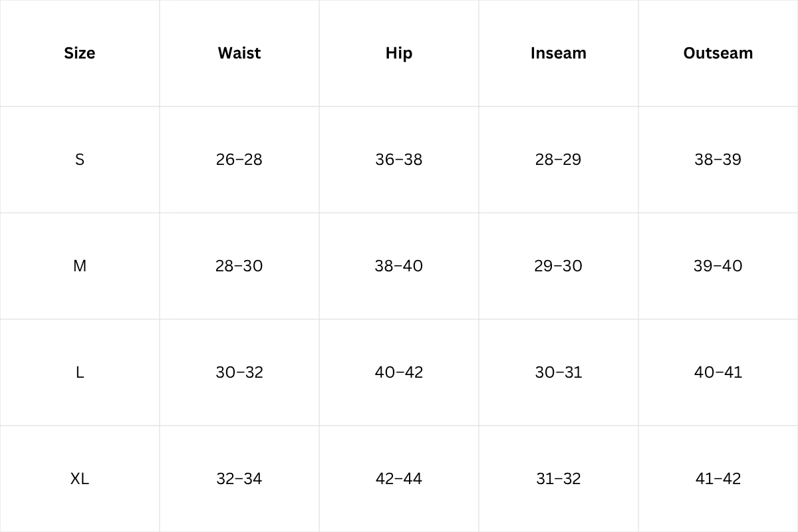Viewport: 798px width, 532px height.
Task: Select waist value 28–30 for medium
Action: (x=239, y=266)
